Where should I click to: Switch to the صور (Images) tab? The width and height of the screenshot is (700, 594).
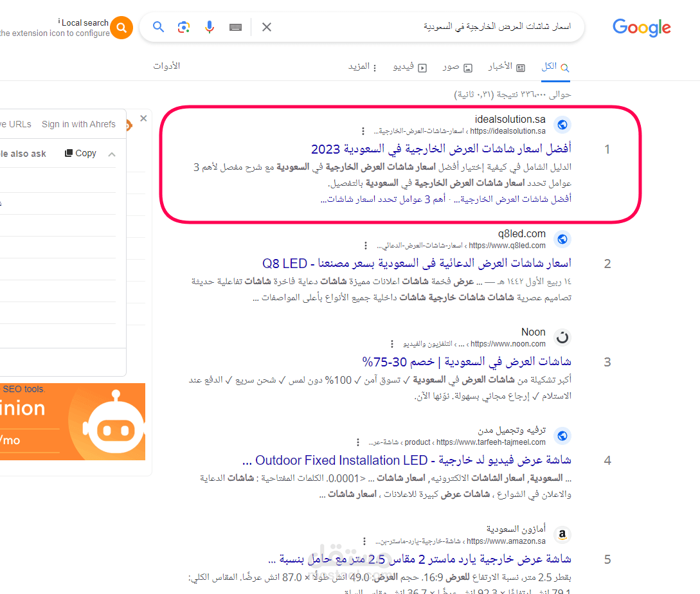457,66
